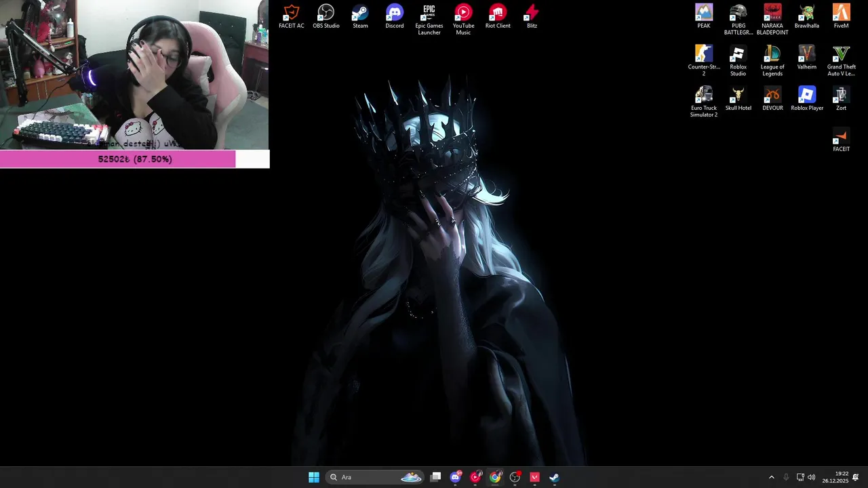Launch Epic Games Launcher shortcut
The image size is (868, 488).
tap(429, 20)
